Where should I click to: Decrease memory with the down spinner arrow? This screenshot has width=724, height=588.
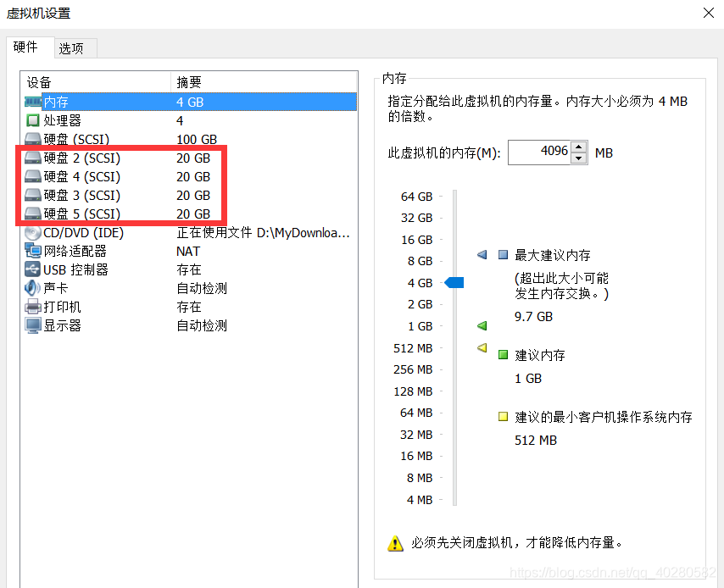[578, 158]
